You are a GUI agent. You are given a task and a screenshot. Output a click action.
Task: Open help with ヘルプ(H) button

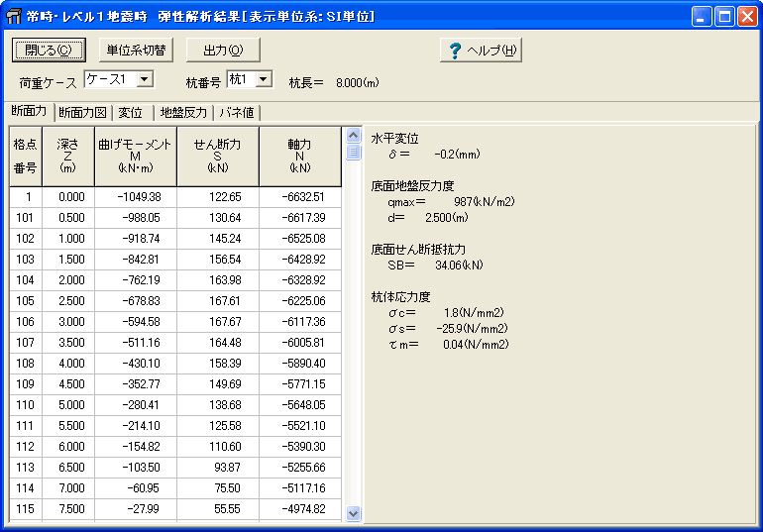(481, 51)
